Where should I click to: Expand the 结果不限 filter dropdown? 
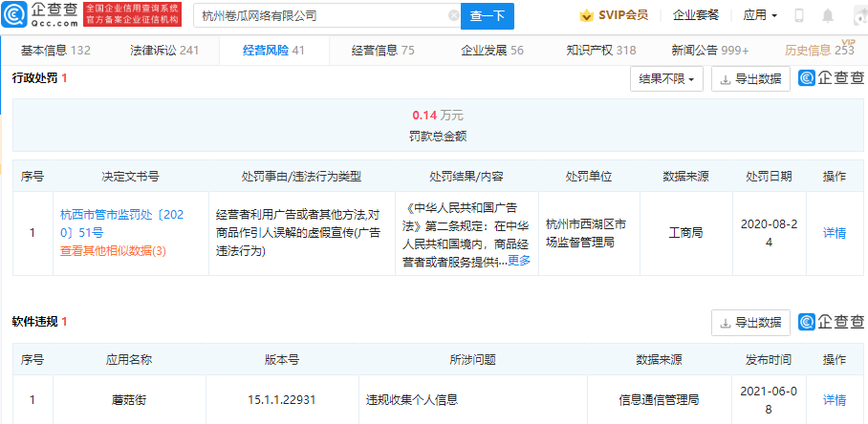pos(666,79)
